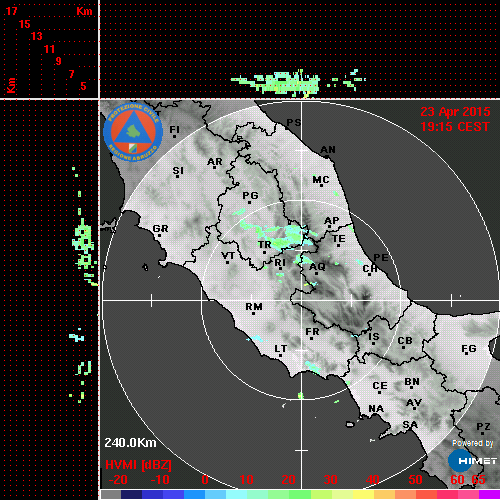The height and width of the screenshot is (500, 500).
Task: Select the RM city marker
Action: coord(254,313)
